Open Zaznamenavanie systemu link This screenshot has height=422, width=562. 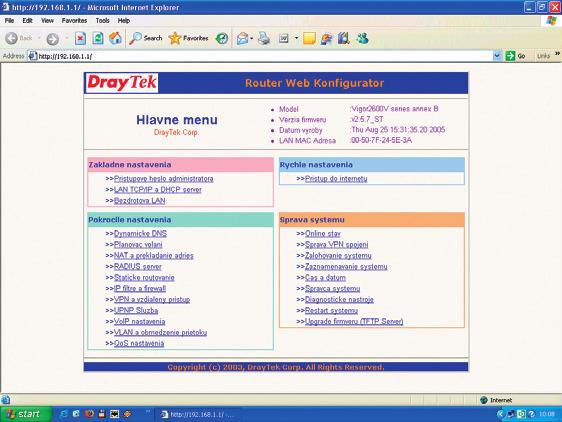click(346, 267)
